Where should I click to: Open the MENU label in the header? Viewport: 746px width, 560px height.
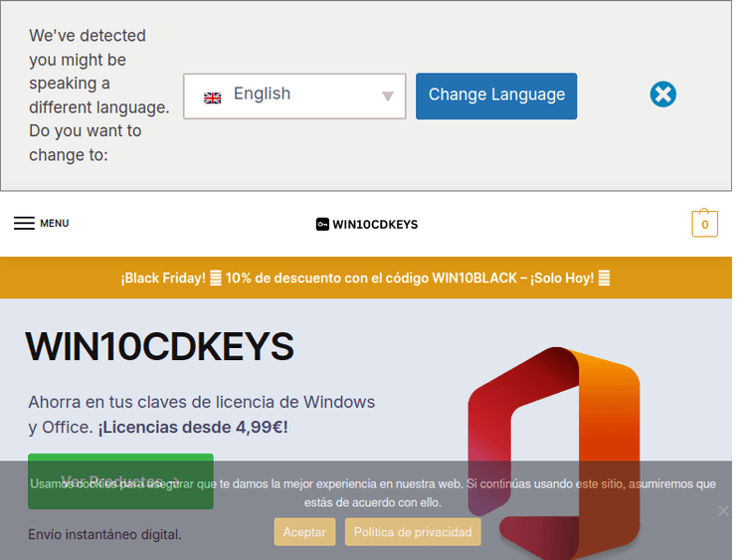point(55,224)
